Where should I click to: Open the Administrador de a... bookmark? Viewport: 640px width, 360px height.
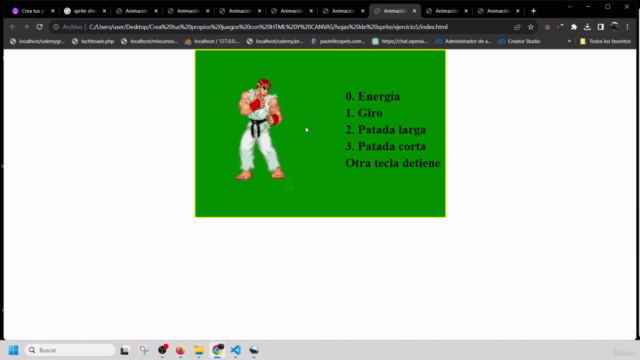coord(463,41)
